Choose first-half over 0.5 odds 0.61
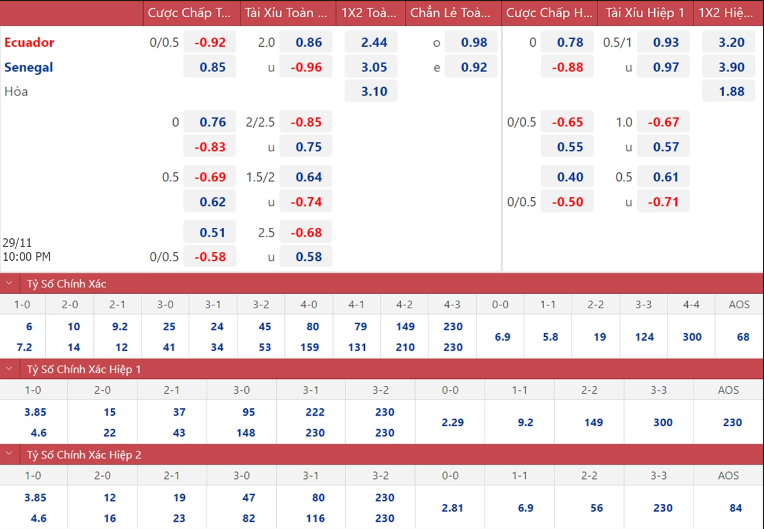This screenshot has height=529, width=764. click(663, 177)
